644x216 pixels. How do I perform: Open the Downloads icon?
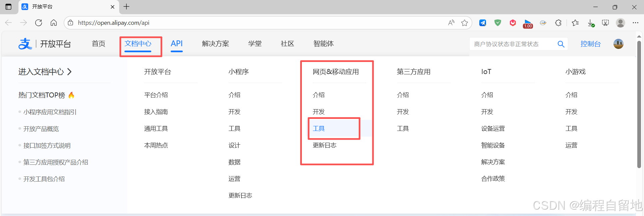pos(591,23)
